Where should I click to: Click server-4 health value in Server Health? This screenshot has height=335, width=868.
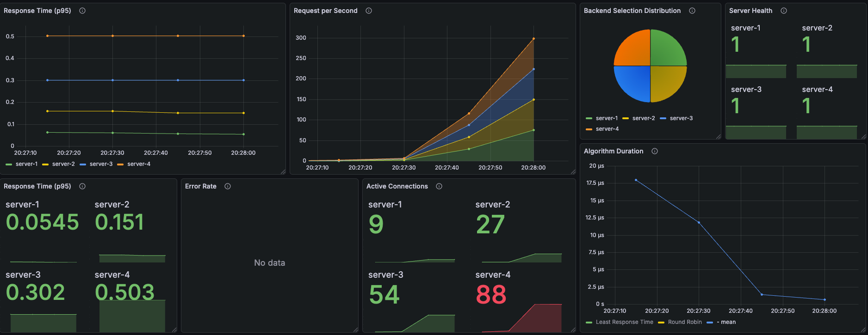tap(806, 106)
